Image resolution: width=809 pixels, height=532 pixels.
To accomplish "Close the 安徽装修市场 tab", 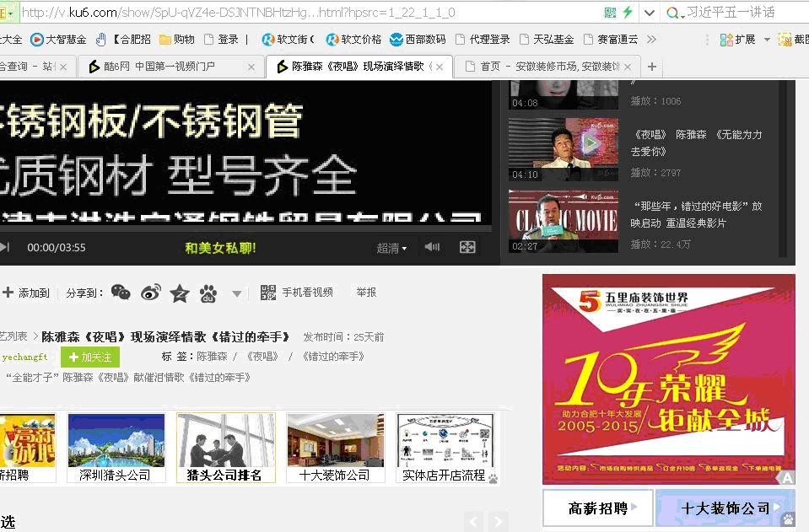I will pos(628,67).
